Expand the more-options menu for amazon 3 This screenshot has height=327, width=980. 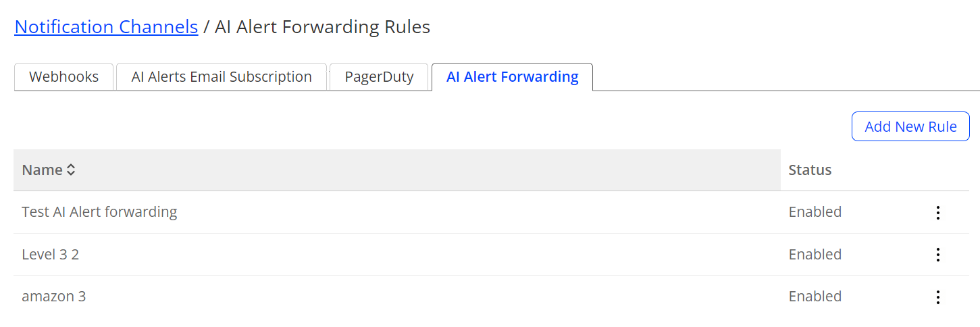(937, 297)
